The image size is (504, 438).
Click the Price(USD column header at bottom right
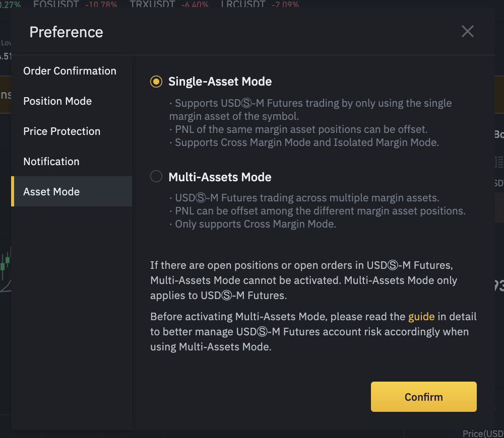pos(483,433)
